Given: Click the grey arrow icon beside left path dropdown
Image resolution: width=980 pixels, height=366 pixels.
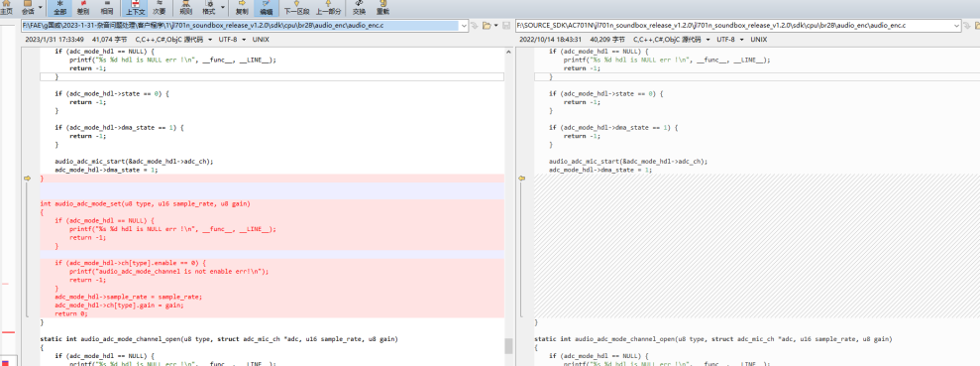Looking at the screenshot, I should click(x=475, y=26).
